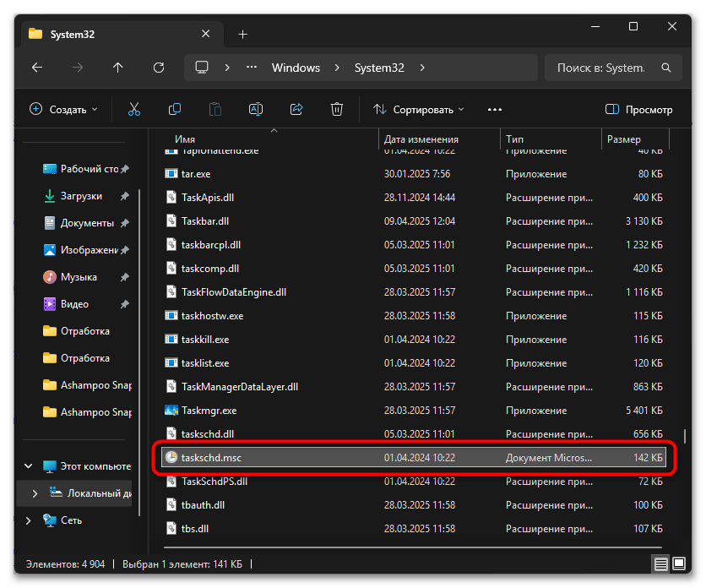
Task: Sort by Дата изменения column header
Action: click(x=439, y=139)
